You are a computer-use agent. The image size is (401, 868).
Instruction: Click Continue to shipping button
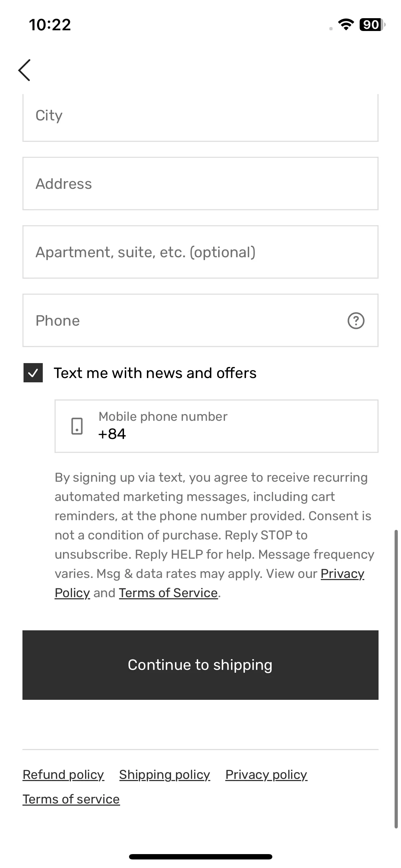point(200,665)
